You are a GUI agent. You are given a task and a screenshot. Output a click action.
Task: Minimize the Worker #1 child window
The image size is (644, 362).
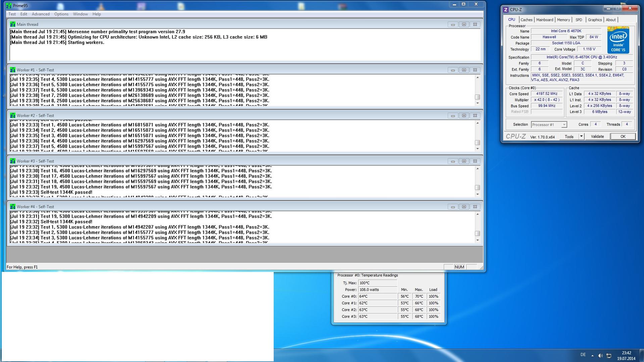(453, 70)
